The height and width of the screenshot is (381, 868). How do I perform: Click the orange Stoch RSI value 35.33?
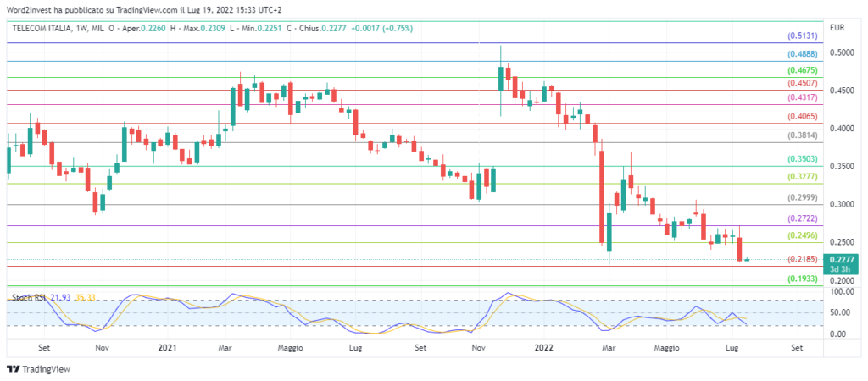pos(86,297)
